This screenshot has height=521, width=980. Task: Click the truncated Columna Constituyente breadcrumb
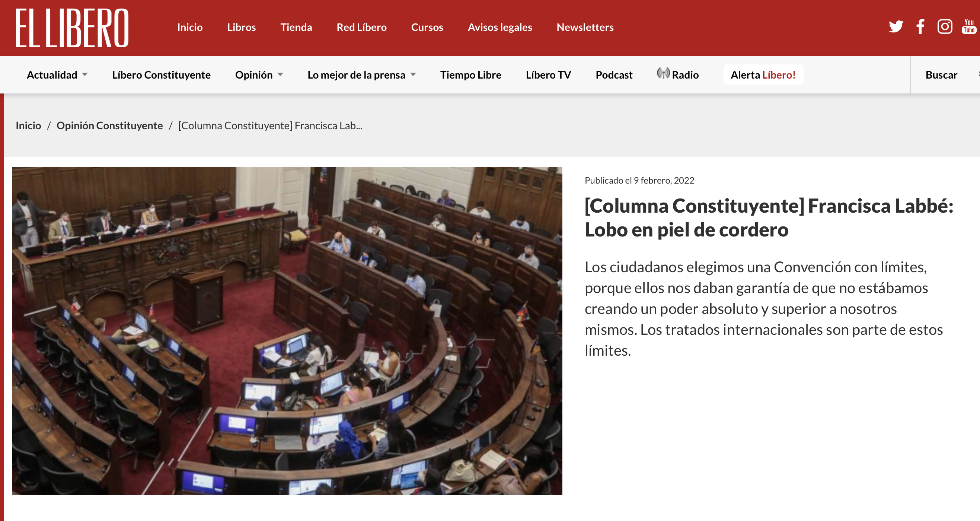point(270,126)
